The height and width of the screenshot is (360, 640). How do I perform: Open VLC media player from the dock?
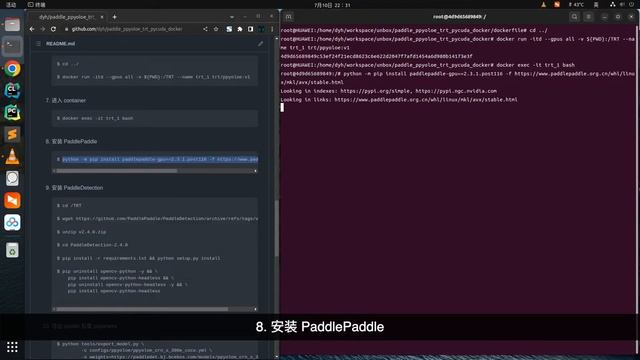12,156
